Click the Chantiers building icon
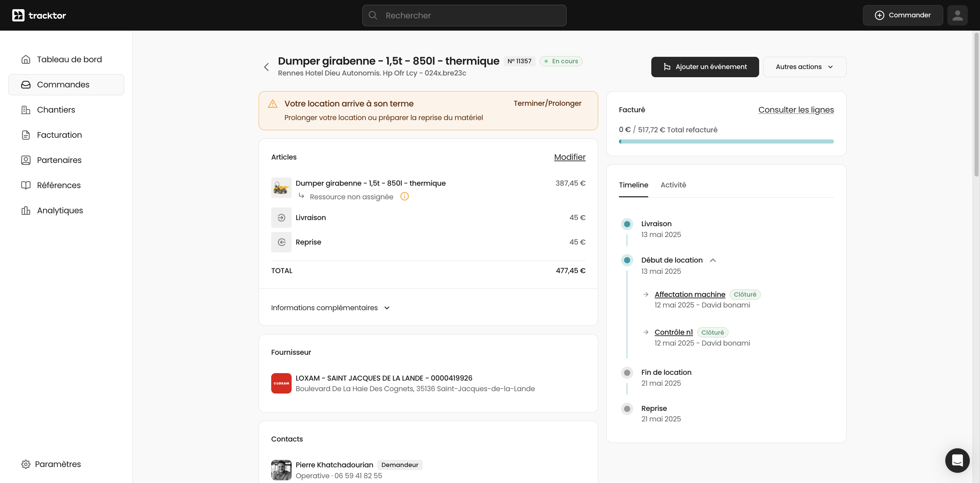980x483 pixels. 26,110
